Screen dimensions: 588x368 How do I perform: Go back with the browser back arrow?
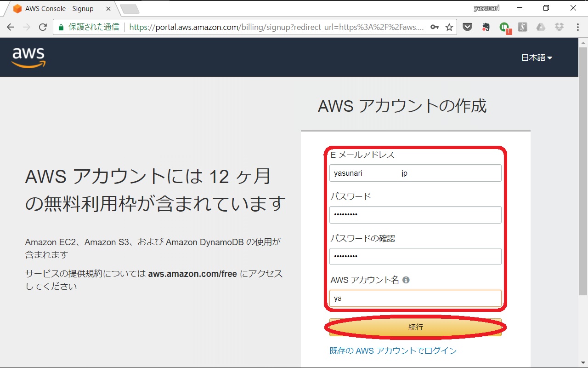11,27
